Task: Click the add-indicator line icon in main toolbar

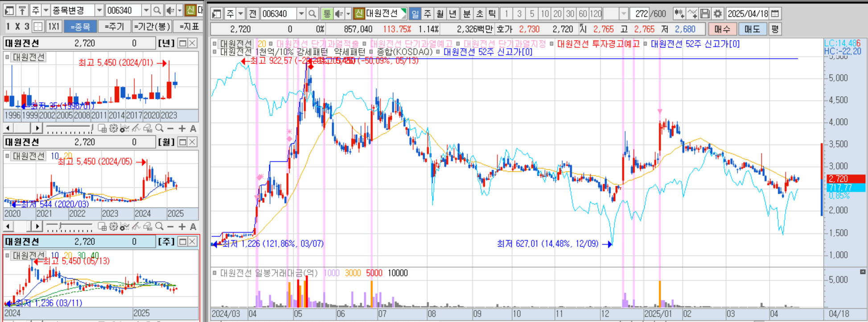Action: coord(692,14)
